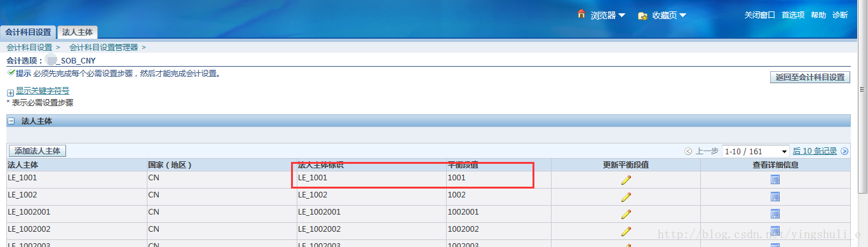Go to previous page using 上一步 arrow

click(688, 151)
